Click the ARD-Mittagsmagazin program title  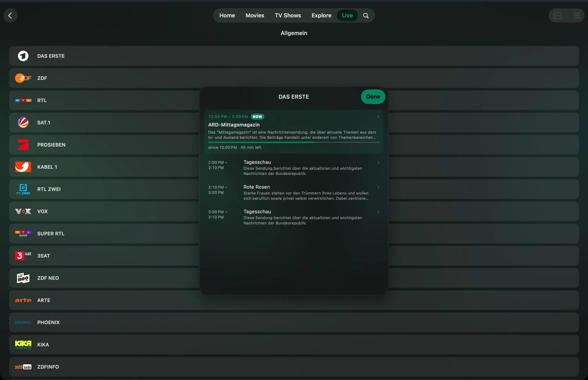point(234,125)
